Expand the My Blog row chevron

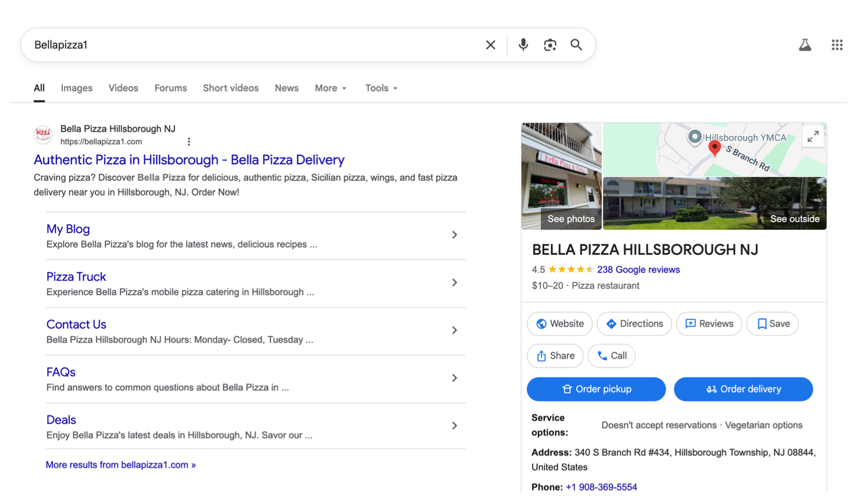[455, 235]
